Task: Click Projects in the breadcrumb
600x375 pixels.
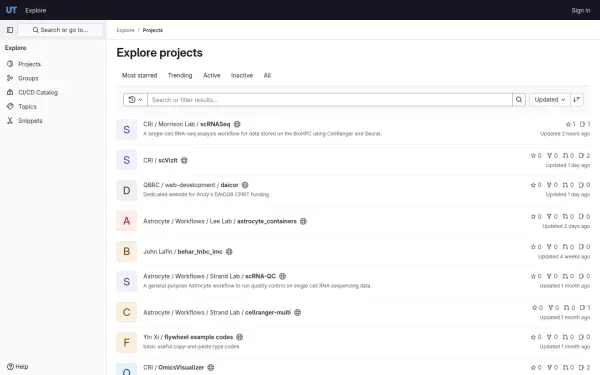Action: pos(153,30)
